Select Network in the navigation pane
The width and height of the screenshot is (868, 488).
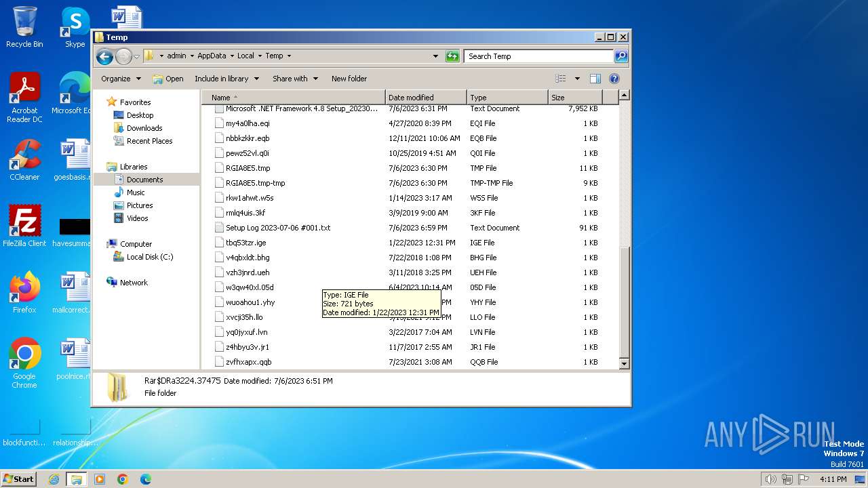[x=134, y=283]
